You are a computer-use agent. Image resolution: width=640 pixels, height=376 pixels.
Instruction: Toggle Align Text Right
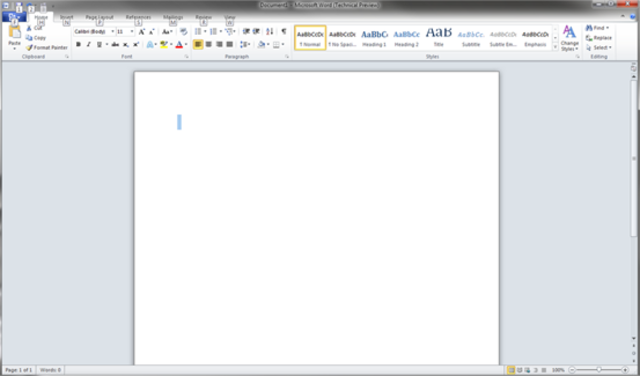pyautogui.click(x=219, y=44)
